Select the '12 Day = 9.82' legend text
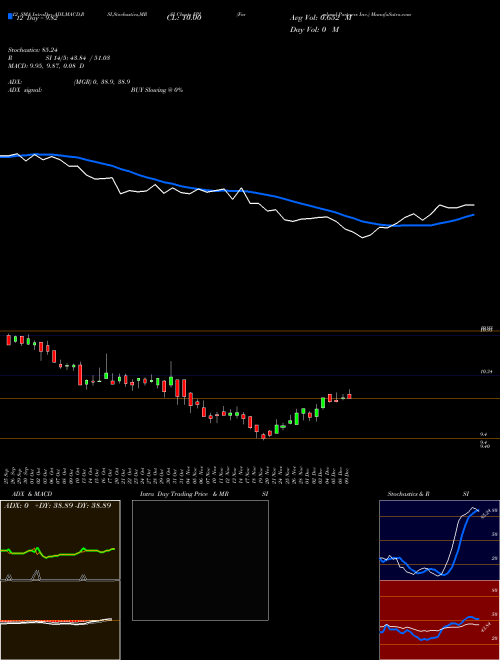Screen dimensions: 500x660 click(x=35, y=18)
